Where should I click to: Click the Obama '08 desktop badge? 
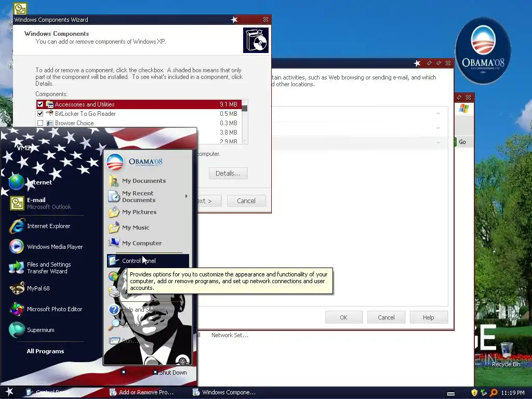click(483, 50)
